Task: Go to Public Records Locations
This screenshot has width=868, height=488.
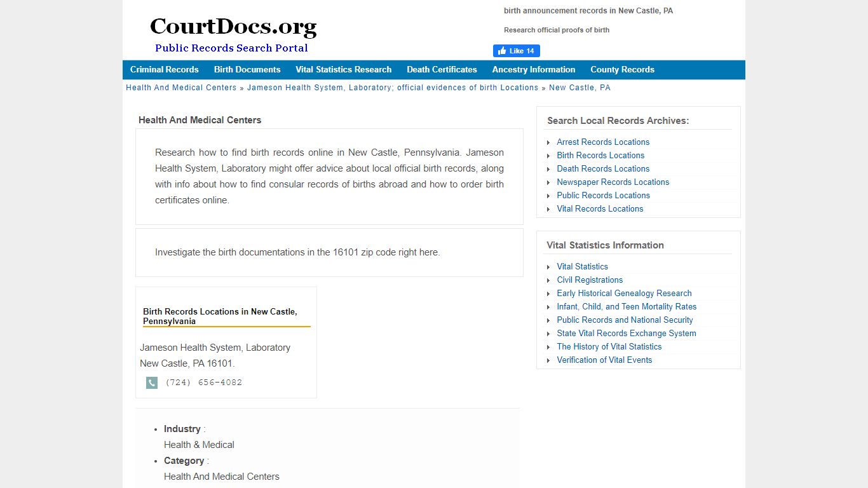Action: pyautogui.click(x=603, y=196)
